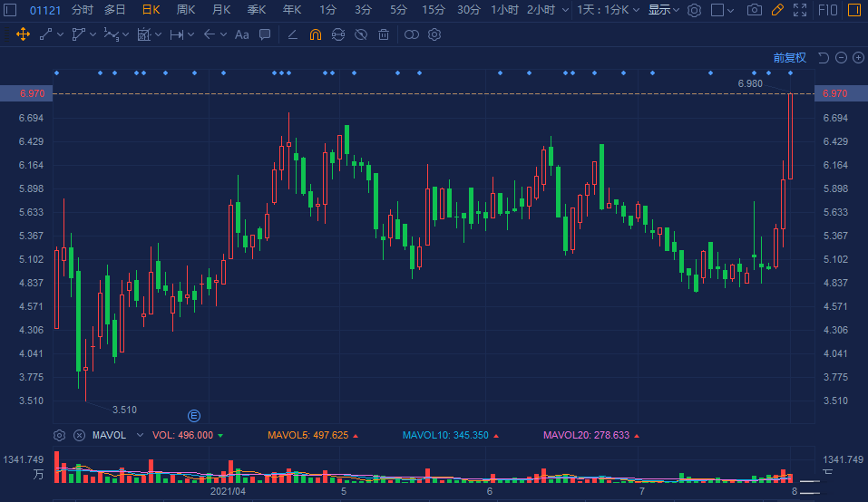Delete drawings with the trash icon
Viewport: 868px width, 502px height.
point(384,34)
